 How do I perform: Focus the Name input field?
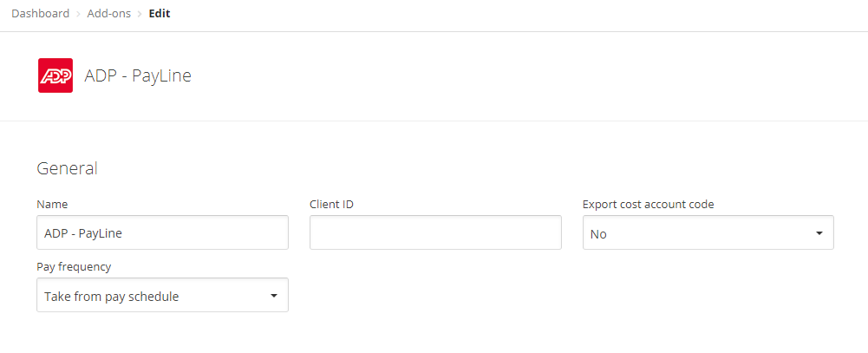[x=162, y=232]
